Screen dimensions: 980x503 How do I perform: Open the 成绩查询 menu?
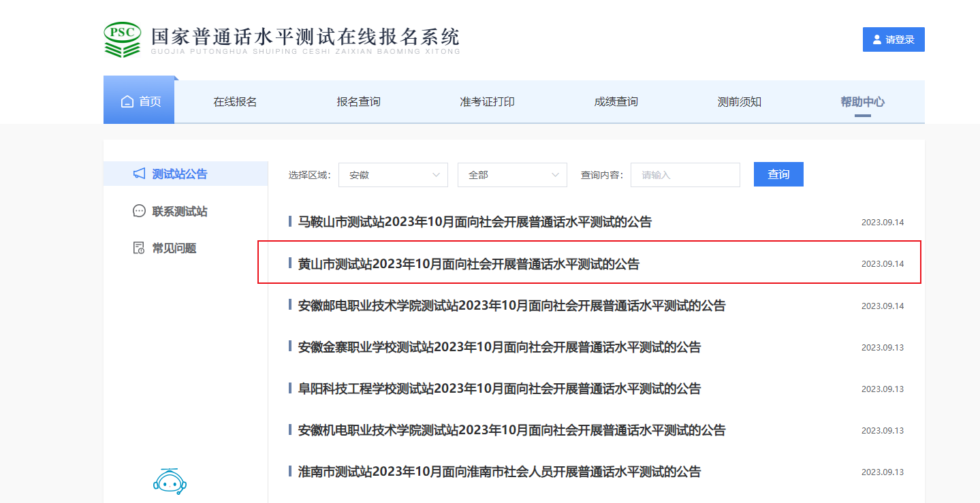point(616,101)
